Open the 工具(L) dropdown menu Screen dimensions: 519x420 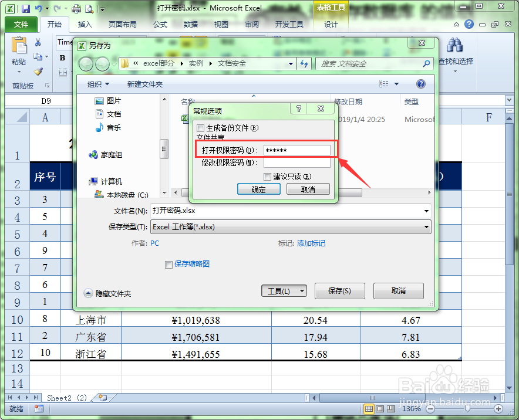pos(284,290)
